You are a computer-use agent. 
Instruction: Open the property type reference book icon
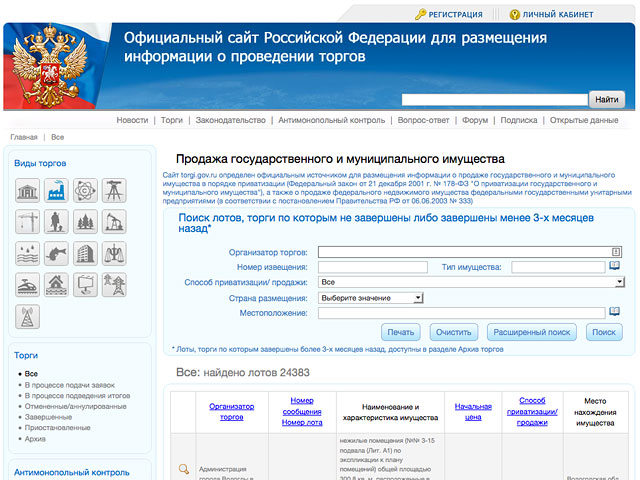pos(615,267)
